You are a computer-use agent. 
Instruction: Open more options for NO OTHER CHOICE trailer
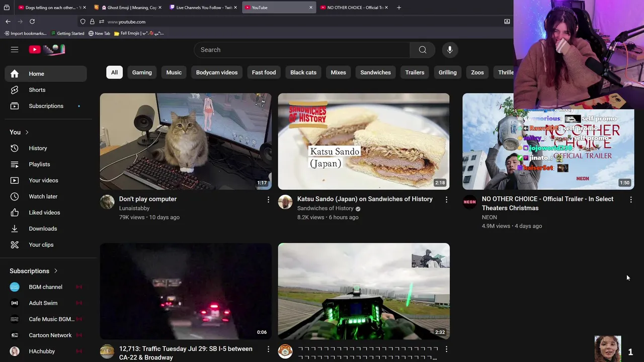coord(631,200)
